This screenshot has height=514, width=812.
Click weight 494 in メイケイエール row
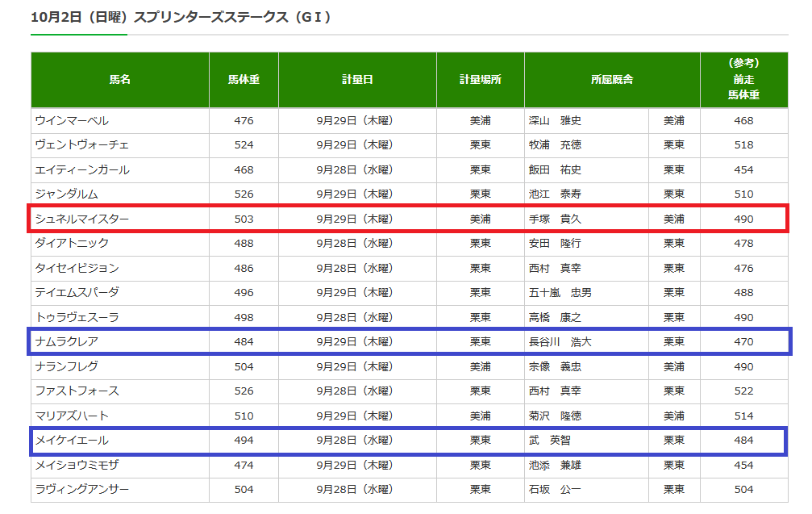point(244,441)
